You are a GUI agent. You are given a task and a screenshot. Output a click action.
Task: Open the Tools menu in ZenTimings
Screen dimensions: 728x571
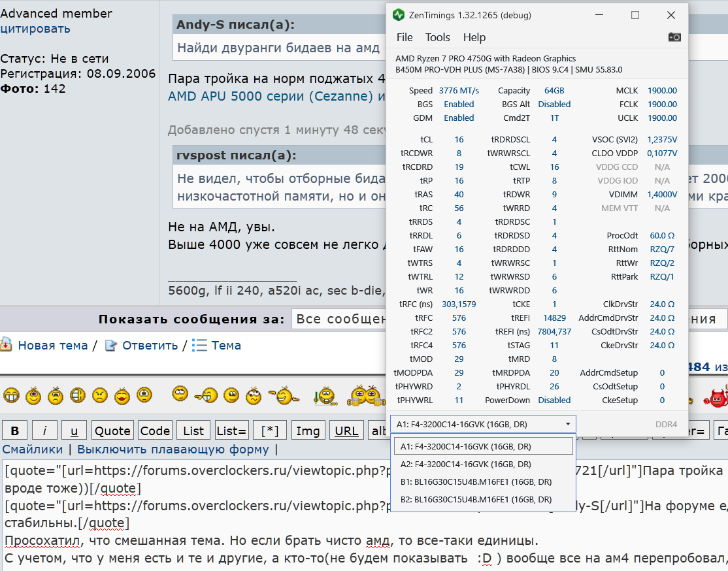[x=437, y=37]
